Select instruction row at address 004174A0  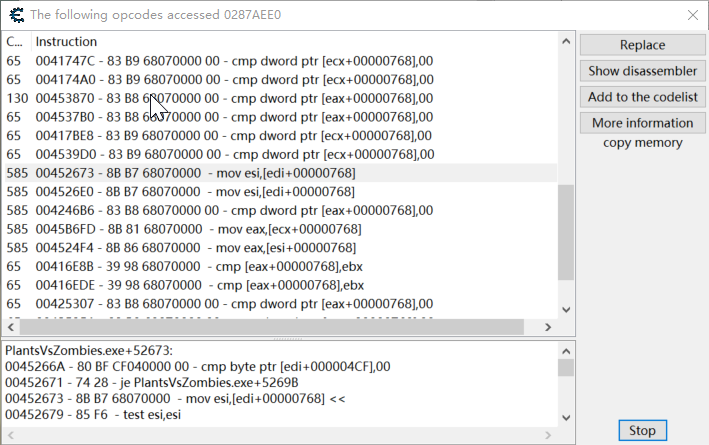(x=280, y=80)
